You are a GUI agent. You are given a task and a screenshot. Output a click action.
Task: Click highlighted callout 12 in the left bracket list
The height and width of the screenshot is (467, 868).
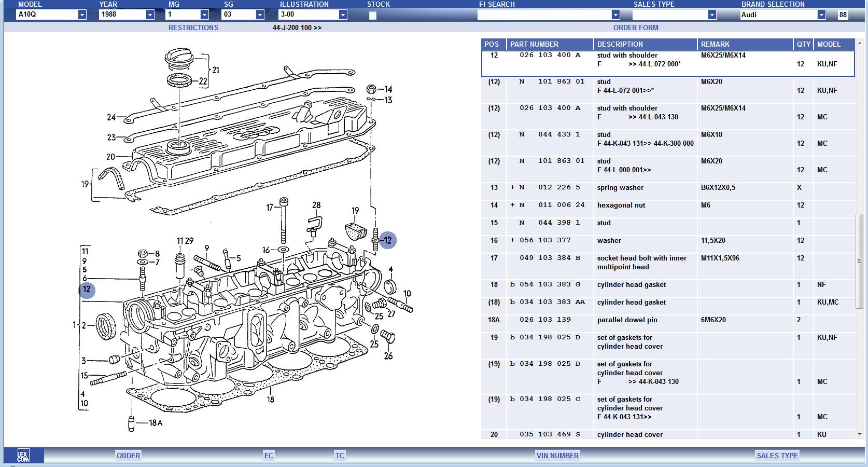pos(87,290)
